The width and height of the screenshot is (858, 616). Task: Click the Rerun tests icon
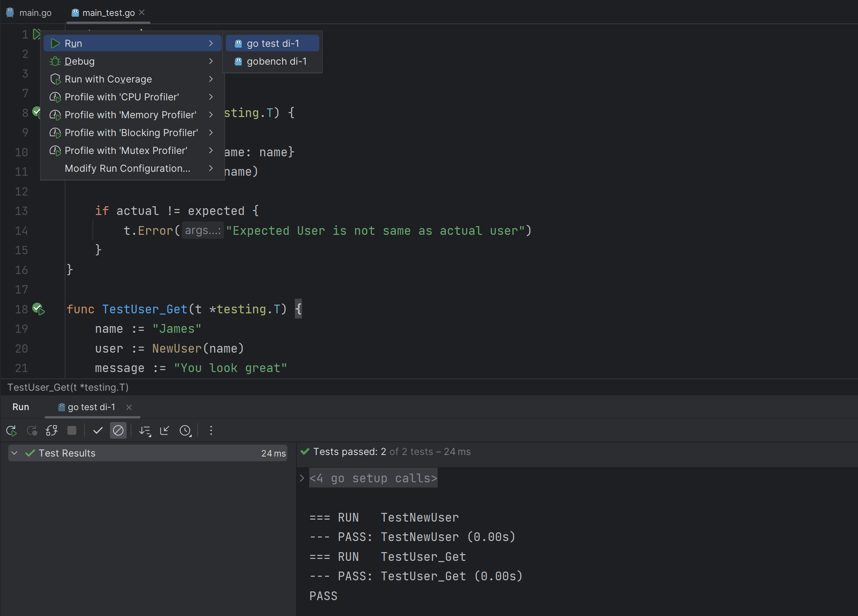tap(12, 430)
